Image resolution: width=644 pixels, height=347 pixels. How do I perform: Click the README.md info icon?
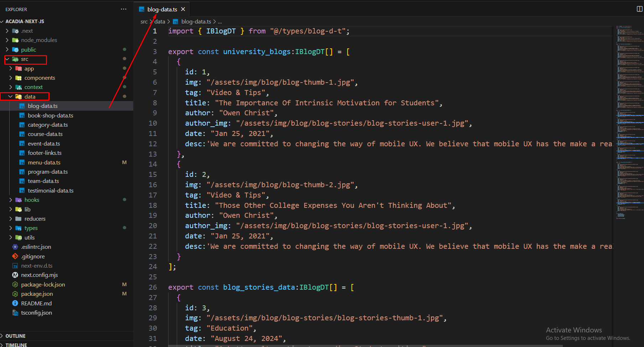coord(15,303)
